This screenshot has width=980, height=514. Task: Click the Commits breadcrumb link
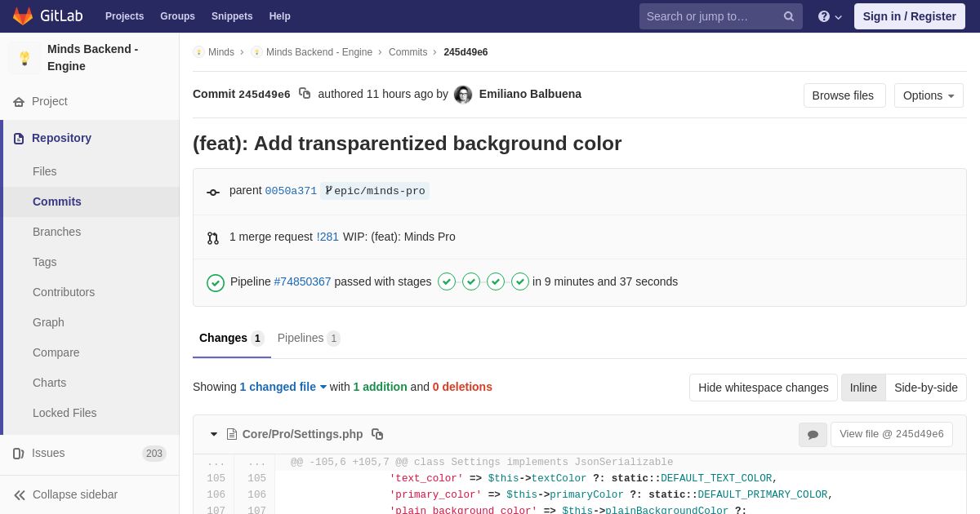[x=408, y=52]
